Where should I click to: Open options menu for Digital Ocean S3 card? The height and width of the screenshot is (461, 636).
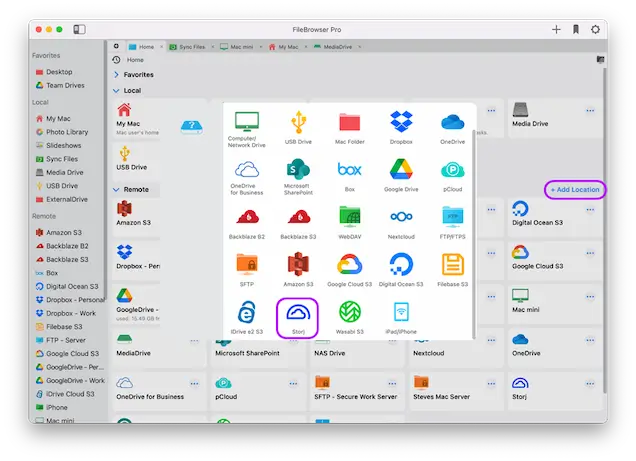tap(590, 209)
